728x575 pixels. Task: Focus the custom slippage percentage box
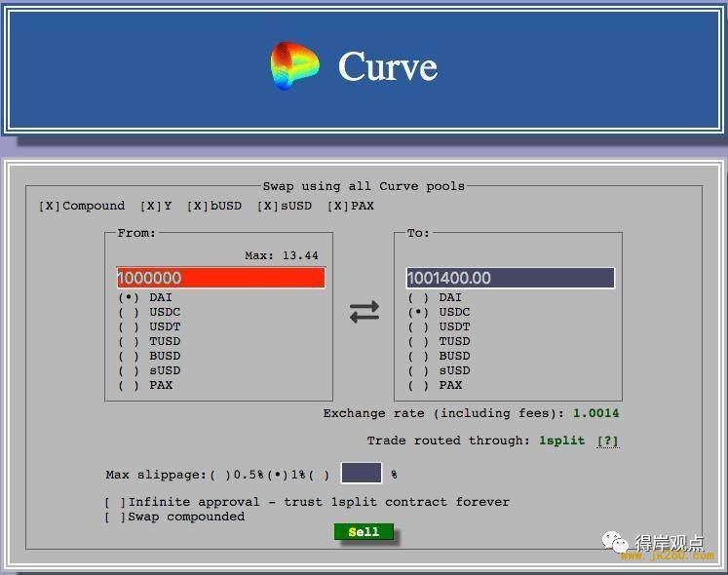[362, 474]
